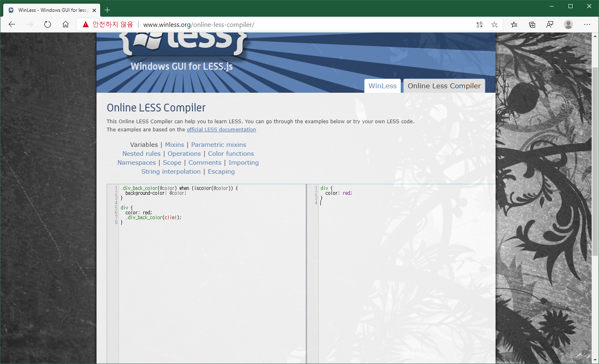Open the user profile avatar
Screen dimensions: 599x364
[568, 24]
